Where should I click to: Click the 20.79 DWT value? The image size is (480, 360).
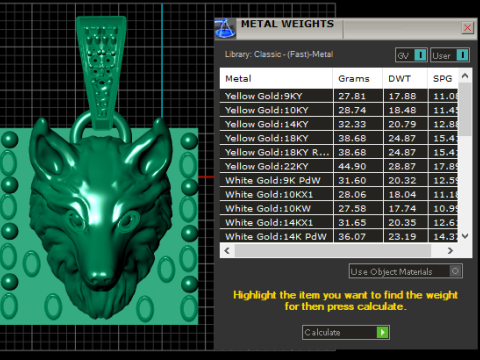(402, 124)
